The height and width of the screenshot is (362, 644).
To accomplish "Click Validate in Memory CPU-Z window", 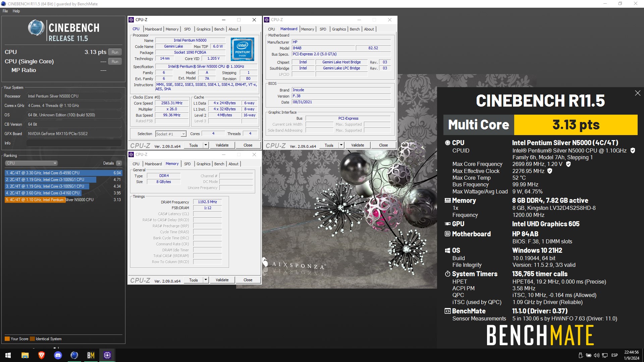I will click(x=222, y=280).
